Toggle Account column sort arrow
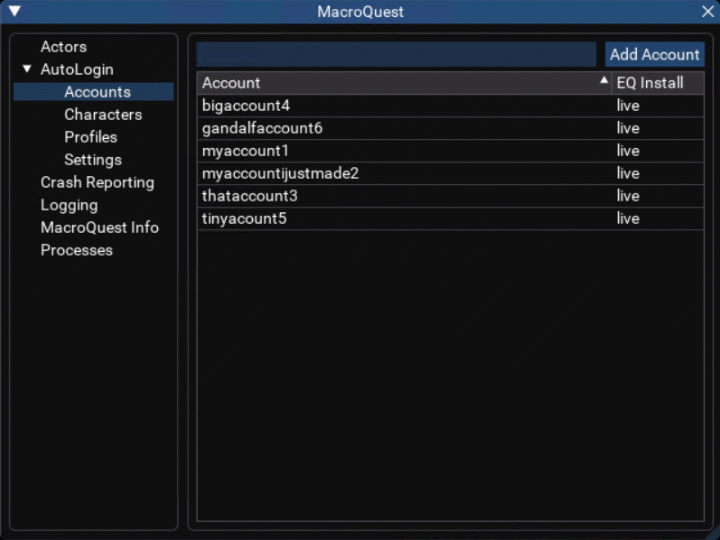Image resolution: width=720 pixels, height=540 pixels. tap(604, 80)
